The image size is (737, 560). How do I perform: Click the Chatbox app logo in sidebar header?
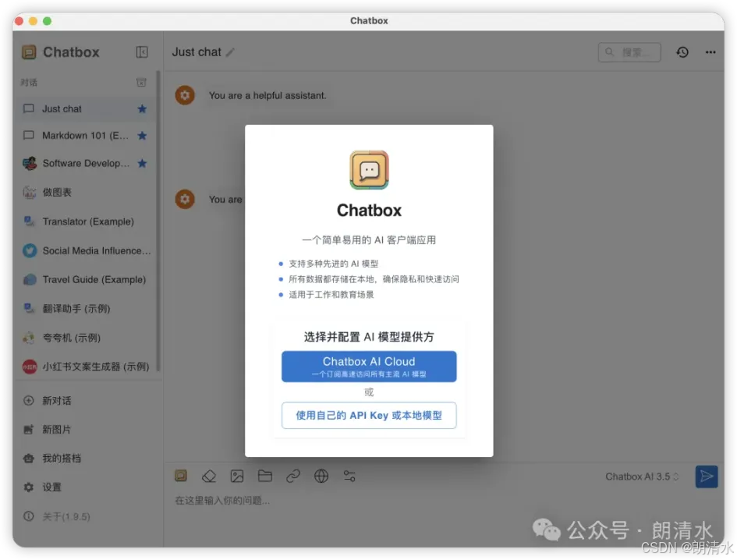[x=29, y=51]
